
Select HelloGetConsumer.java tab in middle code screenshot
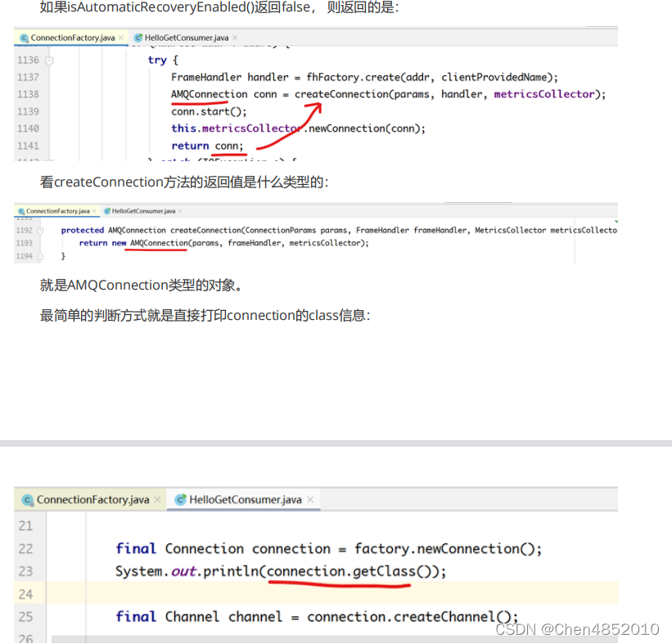[x=143, y=211]
